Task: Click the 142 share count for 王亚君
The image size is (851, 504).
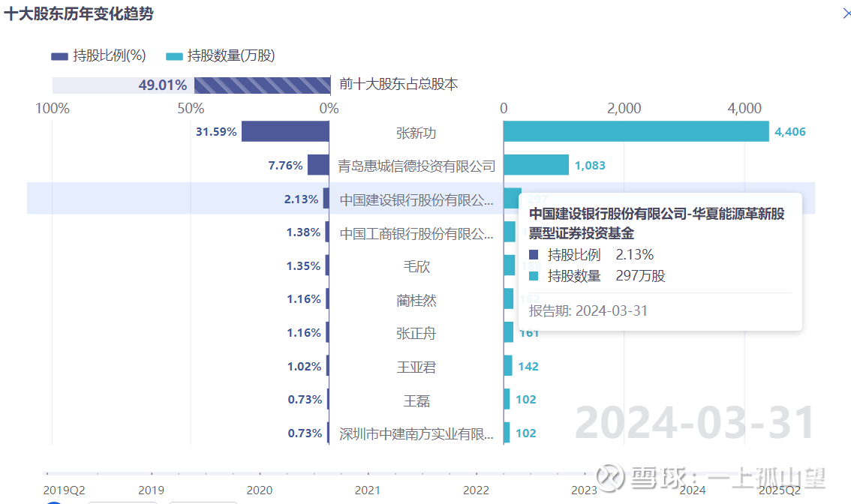Action: tap(528, 366)
